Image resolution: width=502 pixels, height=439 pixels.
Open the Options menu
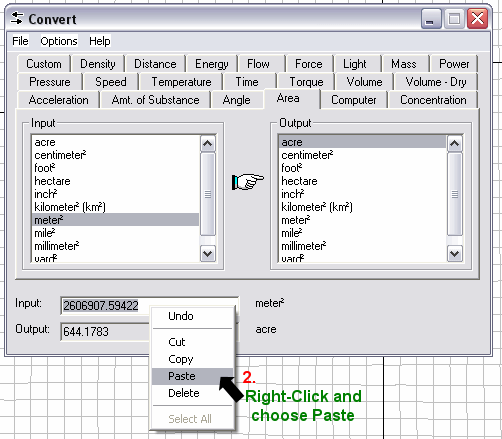point(59,41)
